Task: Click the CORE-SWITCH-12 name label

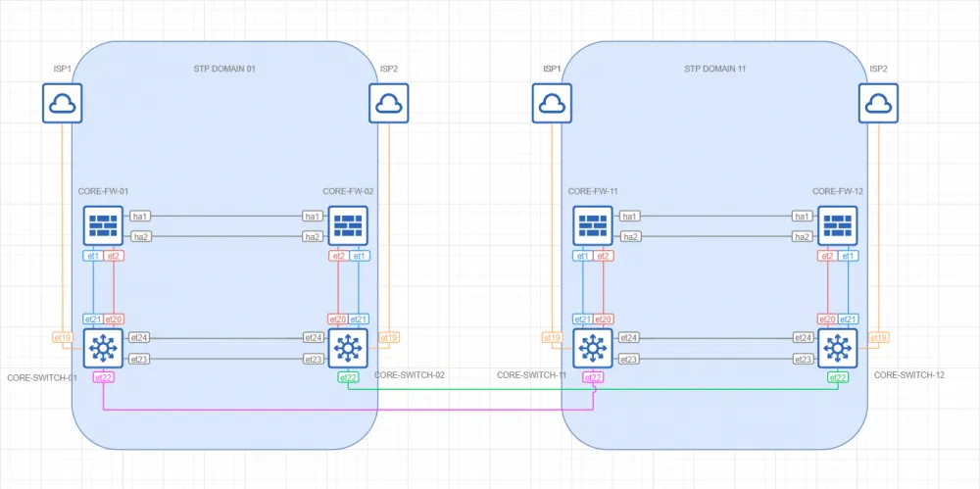Action: [x=908, y=375]
